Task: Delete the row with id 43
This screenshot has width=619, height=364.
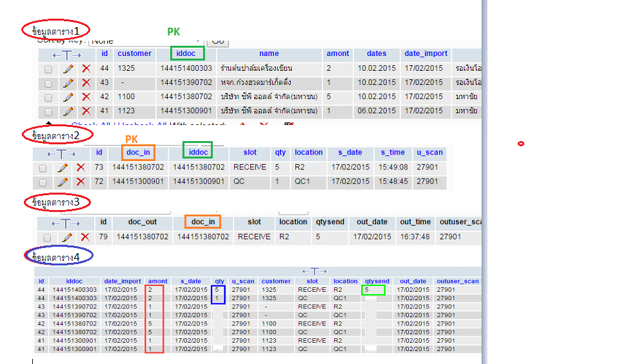Action: pyautogui.click(x=86, y=82)
